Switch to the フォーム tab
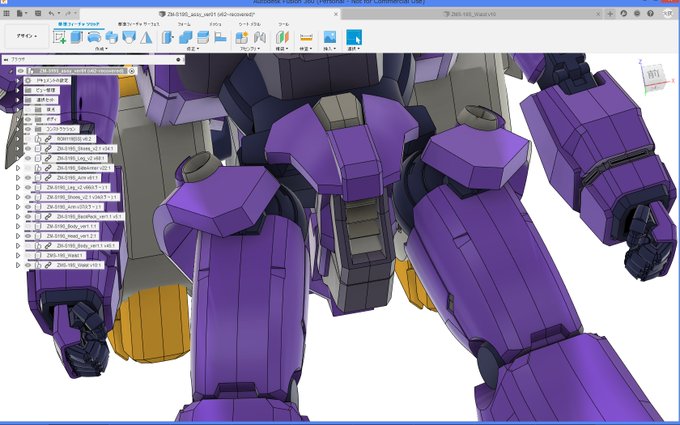This screenshot has height=425, width=680. point(184,24)
